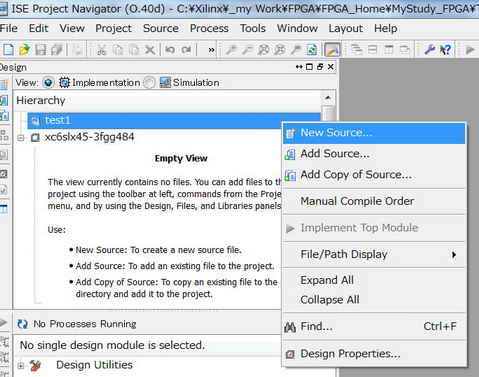Image resolution: width=479 pixels, height=377 pixels.
Task: Select Design Utilities in the process list
Action: (x=94, y=365)
